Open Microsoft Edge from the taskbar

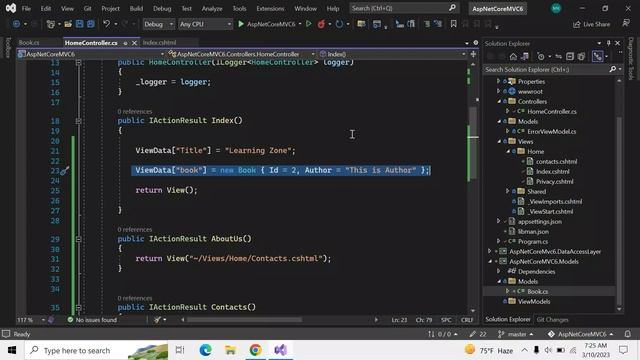pos(205,350)
